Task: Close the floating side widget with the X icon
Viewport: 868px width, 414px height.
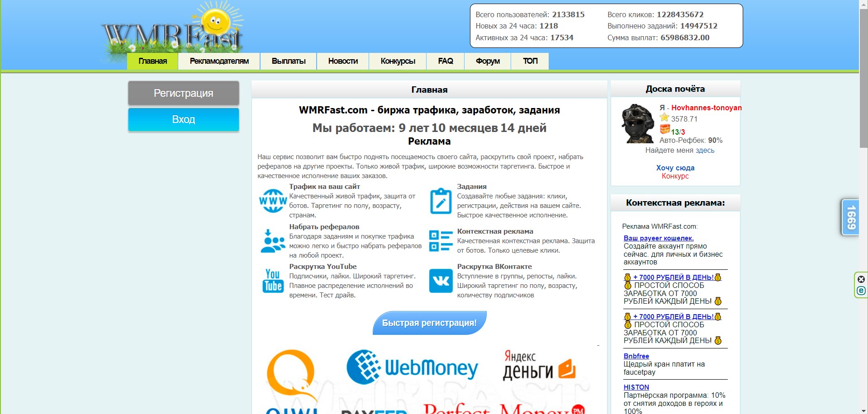Action: (x=861, y=279)
